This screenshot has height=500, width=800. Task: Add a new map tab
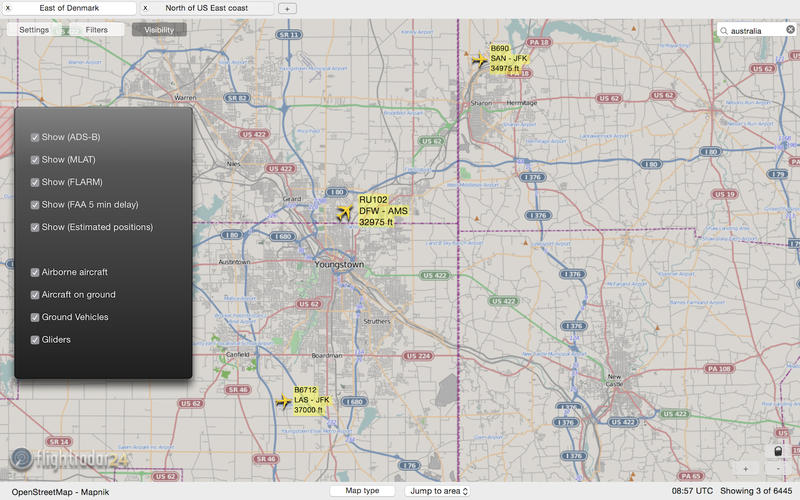(x=287, y=8)
